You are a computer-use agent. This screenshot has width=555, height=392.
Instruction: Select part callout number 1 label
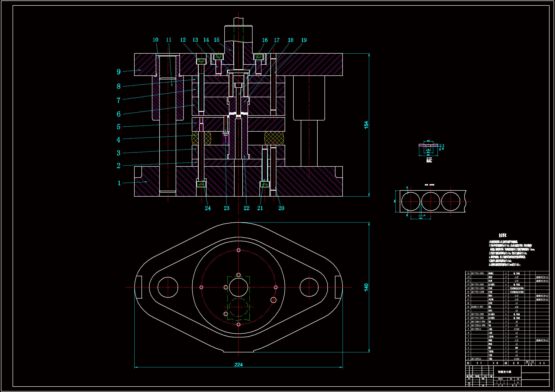click(x=119, y=183)
